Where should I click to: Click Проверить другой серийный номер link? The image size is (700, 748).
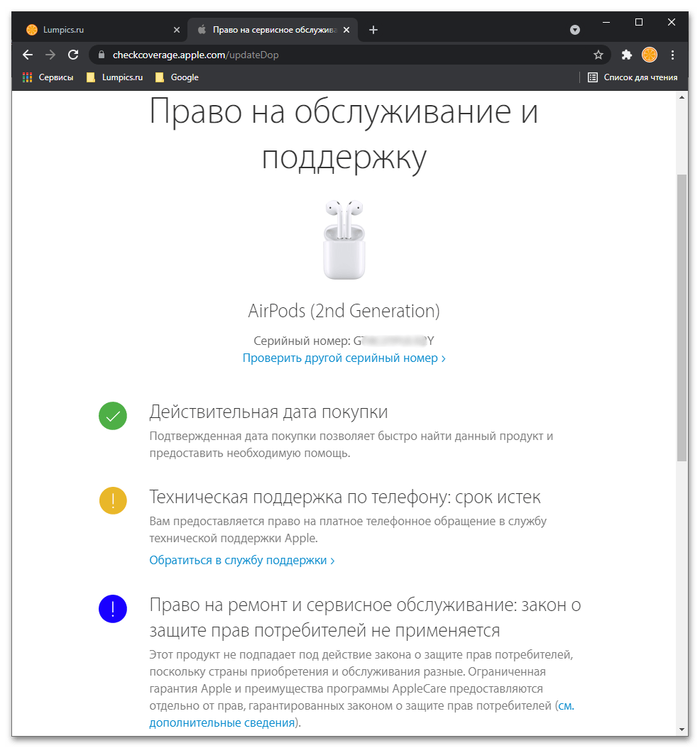(x=344, y=358)
